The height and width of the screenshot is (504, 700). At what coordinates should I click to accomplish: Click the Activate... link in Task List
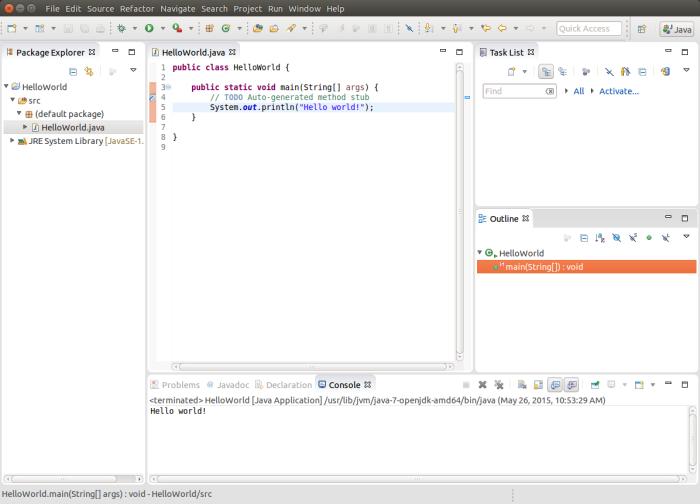pyautogui.click(x=619, y=91)
